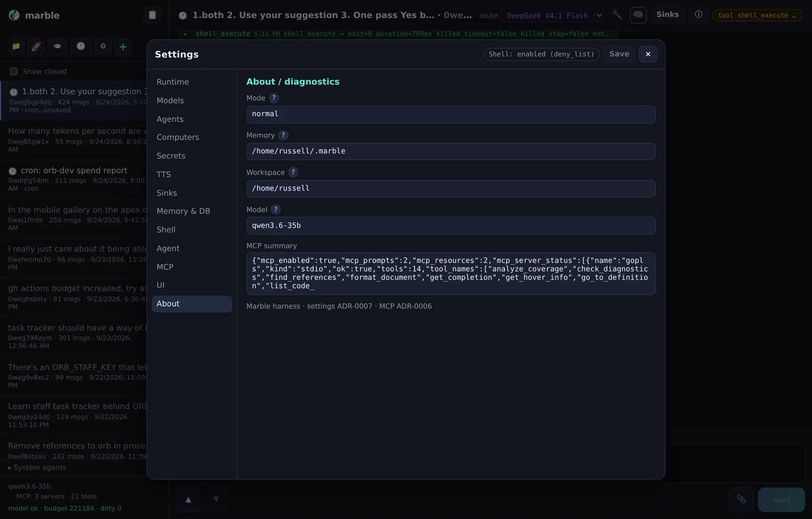Select the Agent settings tab
This screenshot has height=519, width=812.
tap(192, 248)
